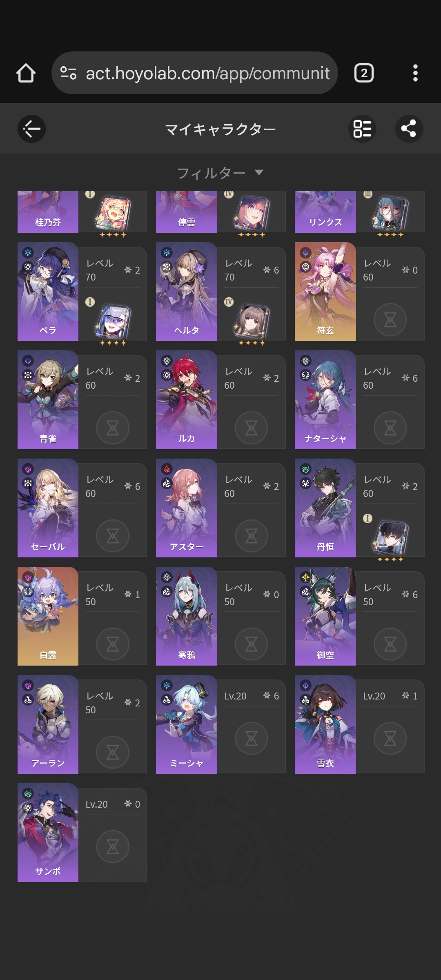Open the browser home icon

(26, 73)
